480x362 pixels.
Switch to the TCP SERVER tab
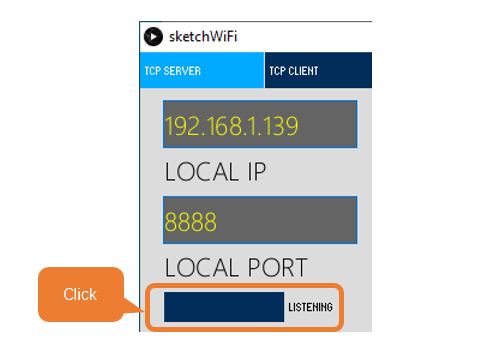(202, 70)
